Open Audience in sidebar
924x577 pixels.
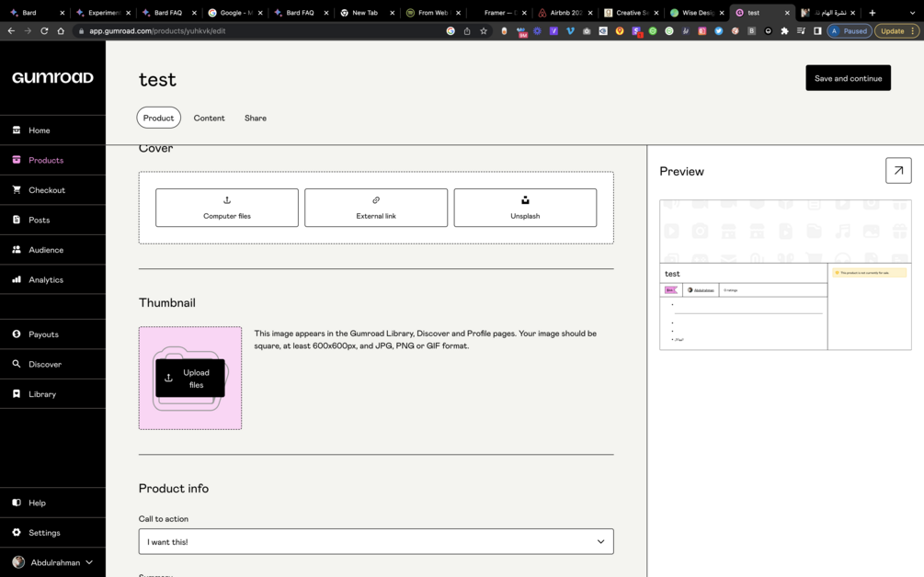point(52,250)
